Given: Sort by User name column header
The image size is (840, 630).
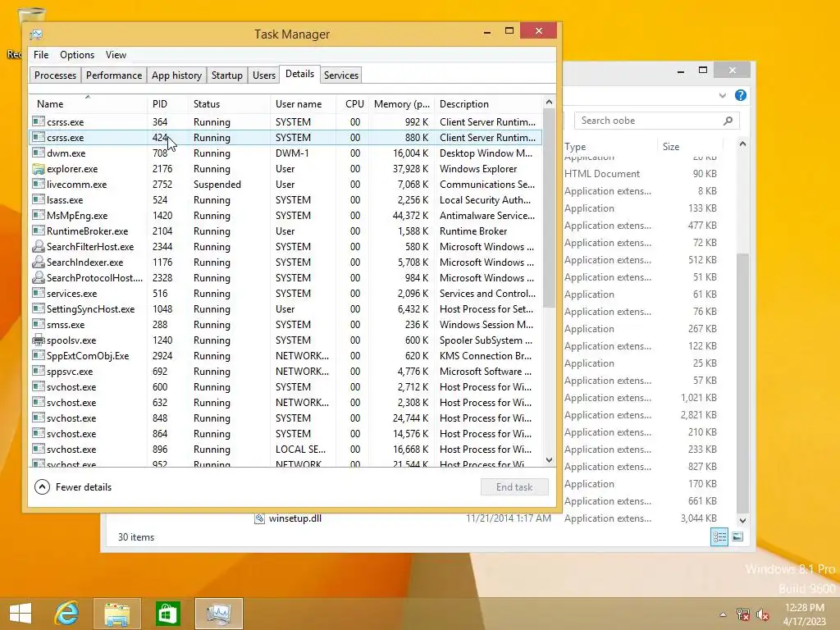Looking at the screenshot, I should point(304,104).
